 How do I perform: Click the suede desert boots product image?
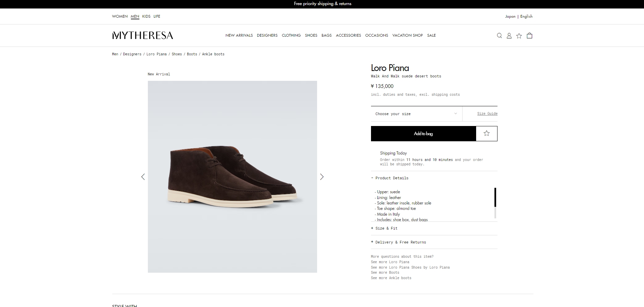point(232,177)
